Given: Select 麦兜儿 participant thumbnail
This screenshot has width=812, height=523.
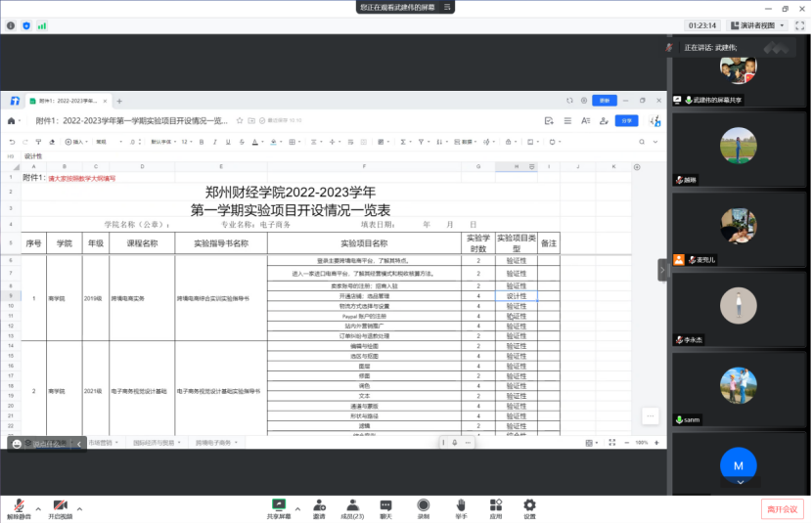Looking at the screenshot, I should 739,230.
